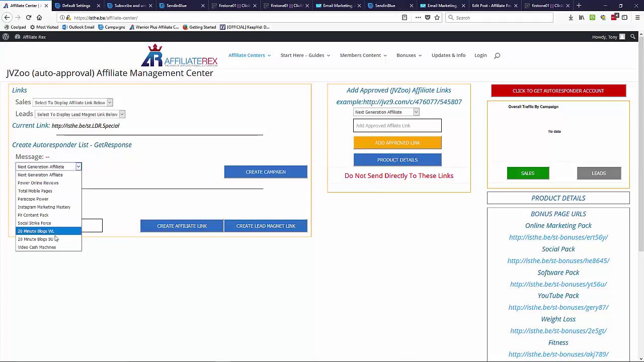This screenshot has width=644, height=362.
Task: Open Warrior Plus Affiliate bookmark
Action: click(154, 27)
